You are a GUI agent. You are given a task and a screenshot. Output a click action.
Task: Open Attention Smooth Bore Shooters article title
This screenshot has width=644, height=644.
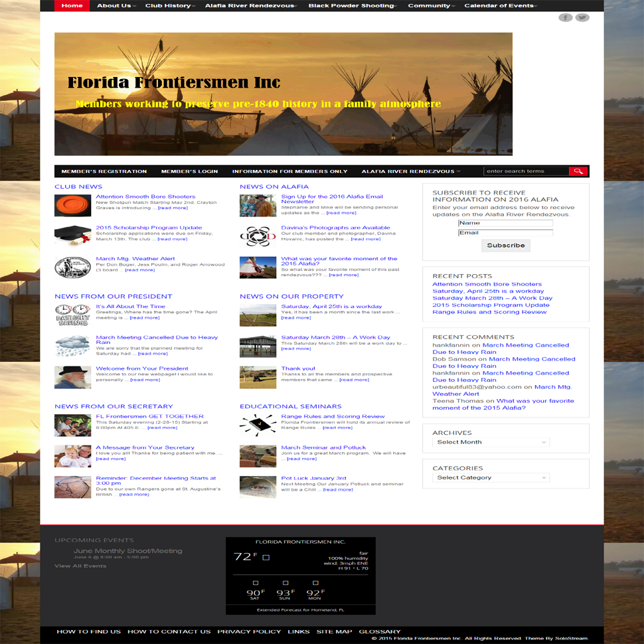coord(145,197)
